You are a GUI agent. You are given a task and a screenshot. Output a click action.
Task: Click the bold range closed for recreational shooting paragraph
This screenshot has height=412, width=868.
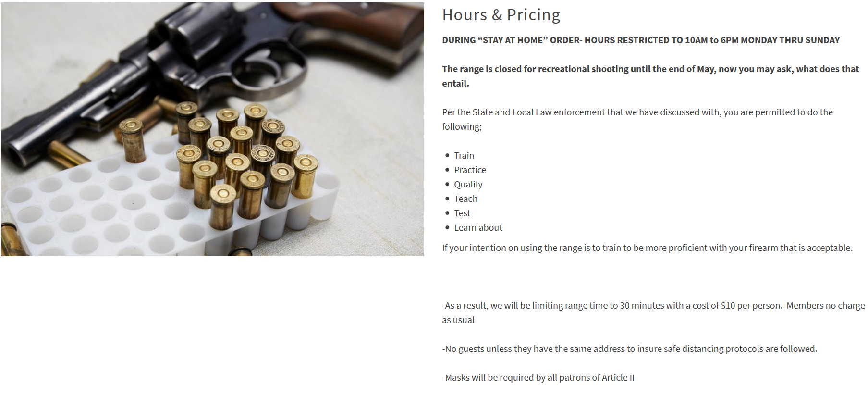(650, 76)
